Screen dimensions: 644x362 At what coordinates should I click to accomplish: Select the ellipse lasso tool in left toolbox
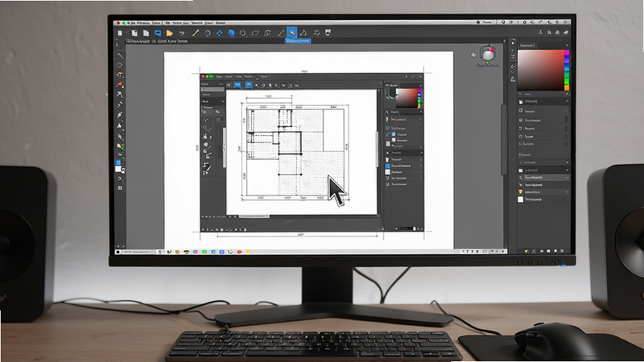coord(119,65)
